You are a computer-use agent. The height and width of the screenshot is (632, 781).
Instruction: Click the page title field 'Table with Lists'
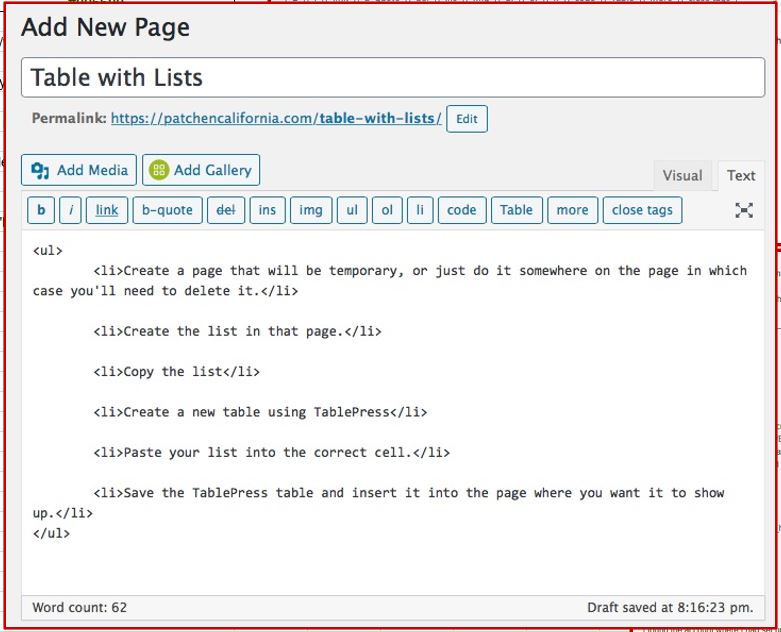pos(393,77)
